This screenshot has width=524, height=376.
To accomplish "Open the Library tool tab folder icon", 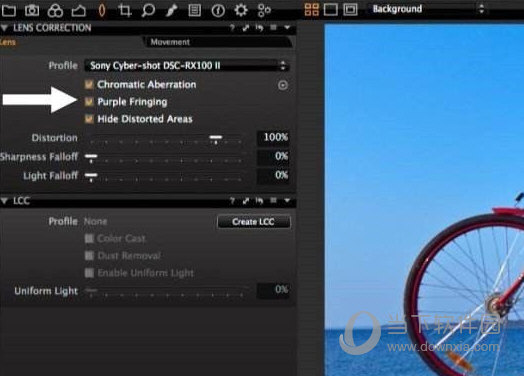I will coord(8,10).
